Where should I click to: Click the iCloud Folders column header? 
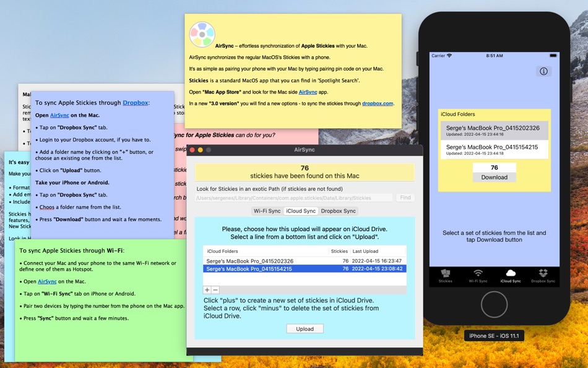266,251
